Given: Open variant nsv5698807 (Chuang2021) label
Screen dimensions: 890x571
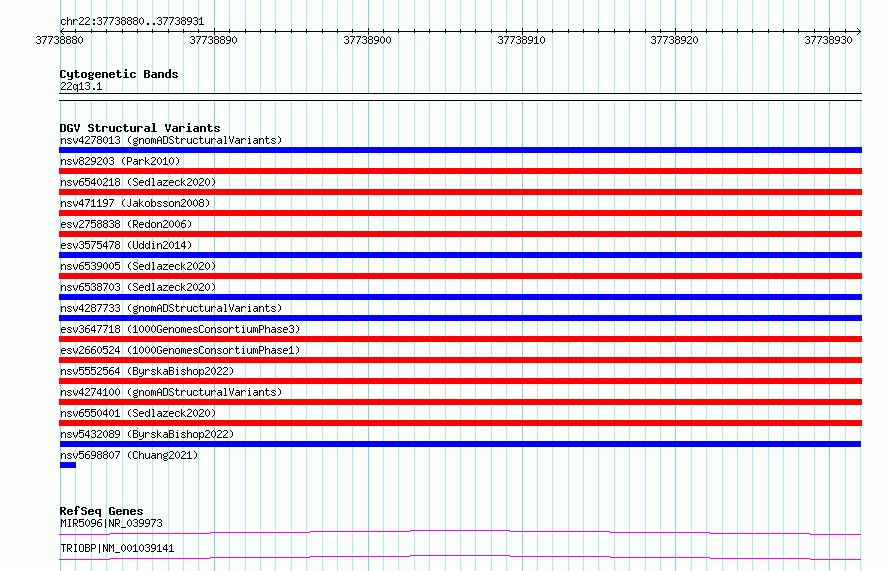Looking at the screenshot, I should [129, 455].
